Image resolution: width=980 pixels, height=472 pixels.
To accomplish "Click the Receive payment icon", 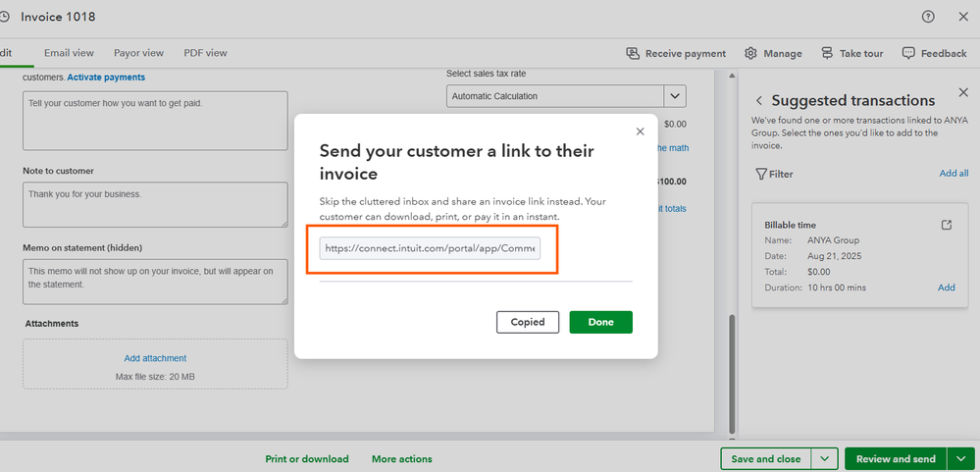I will [x=633, y=53].
